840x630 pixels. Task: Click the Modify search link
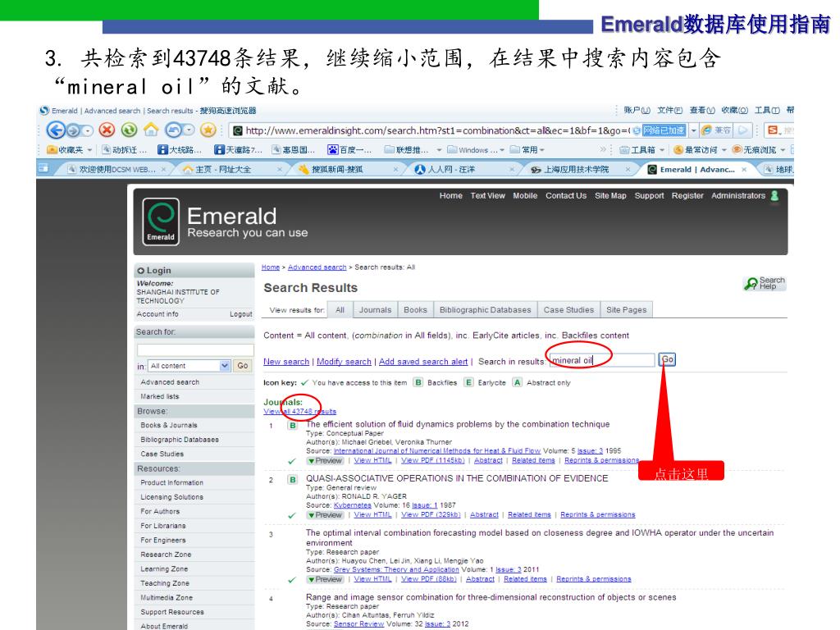point(344,362)
